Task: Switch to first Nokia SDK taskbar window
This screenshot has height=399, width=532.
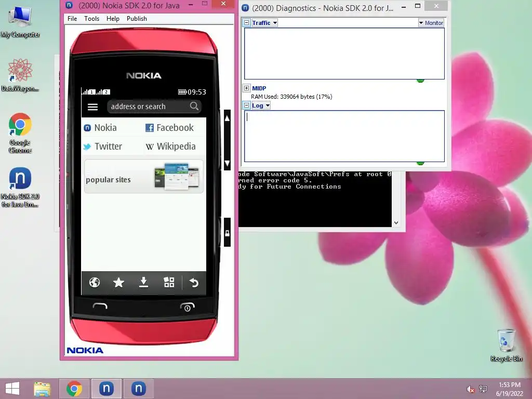Action: (x=107, y=389)
